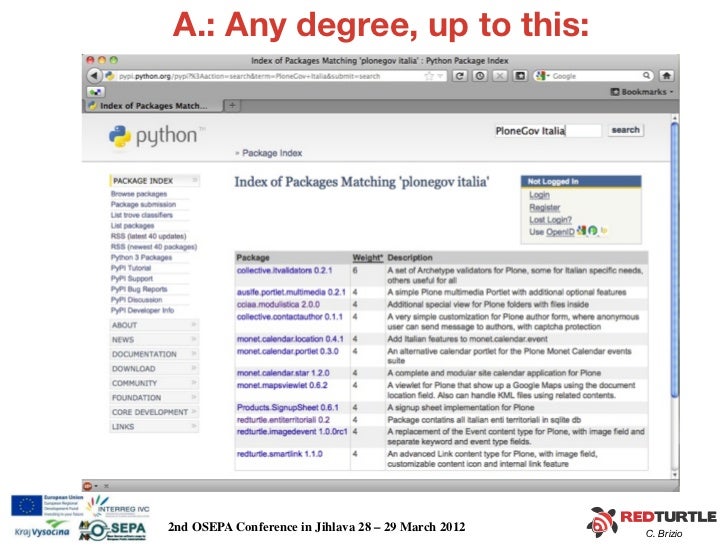Expand the DOWNLOAD menu item
Image resolution: width=728 pixels, height=546 pixels.
(155, 369)
